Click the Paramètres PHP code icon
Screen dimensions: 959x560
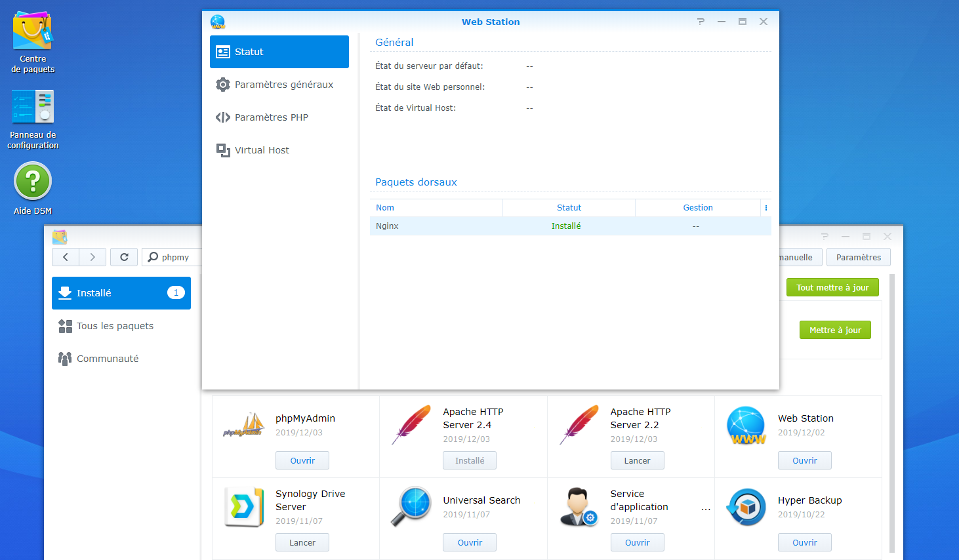(x=223, y=117)
